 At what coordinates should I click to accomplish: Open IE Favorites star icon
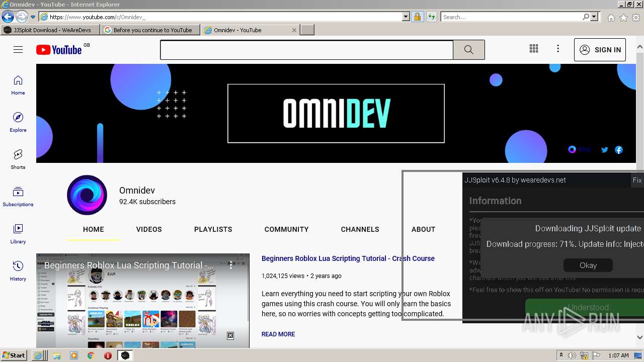[x=624, y=18]
